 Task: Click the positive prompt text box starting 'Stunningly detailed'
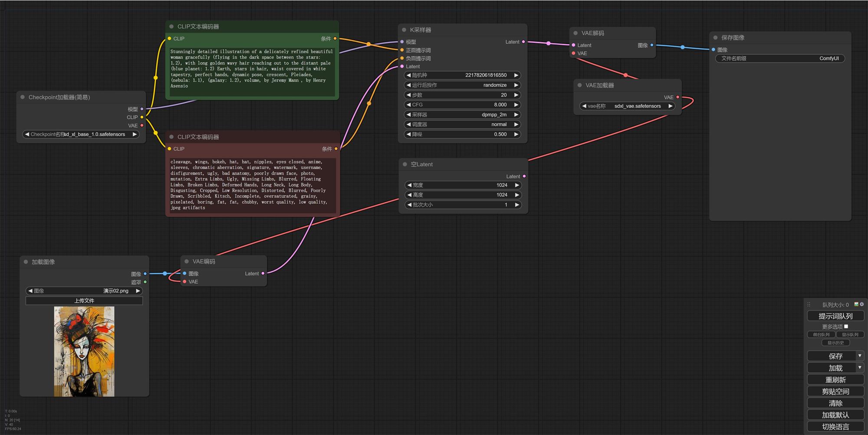tap(253, 72)
